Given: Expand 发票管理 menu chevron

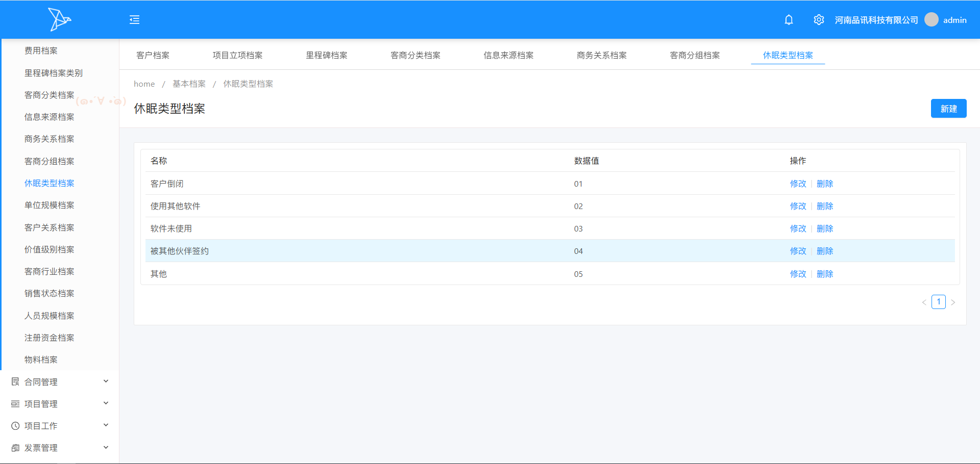Looking at the screenshot, I should click(x=106, y=447).
